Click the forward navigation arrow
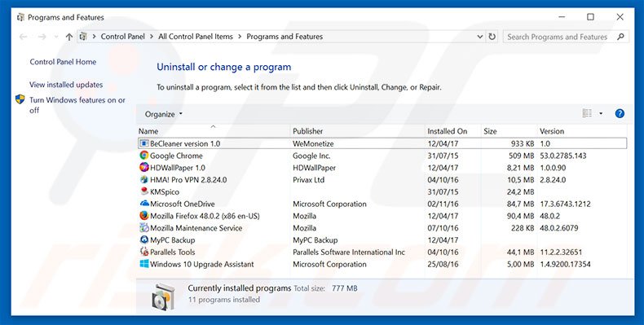This screenshot has height=325, width=644. tap(42, 37)
